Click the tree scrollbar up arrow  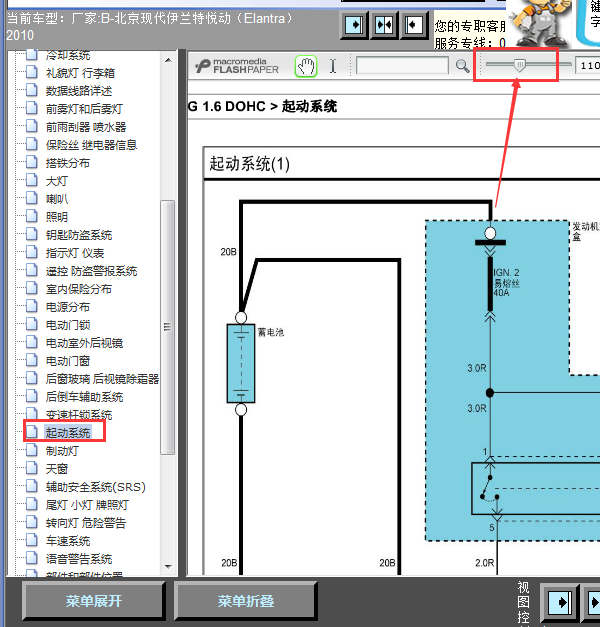[x=168, y=60]
